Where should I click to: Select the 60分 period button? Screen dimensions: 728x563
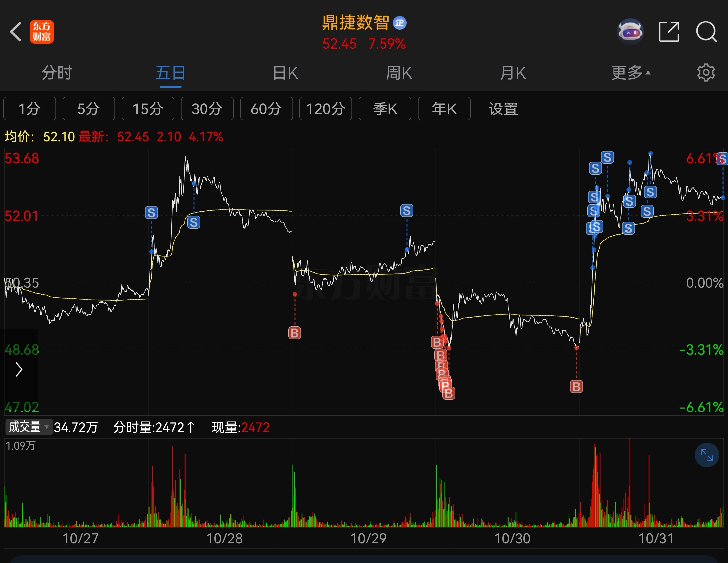click(x=266, y=108)
